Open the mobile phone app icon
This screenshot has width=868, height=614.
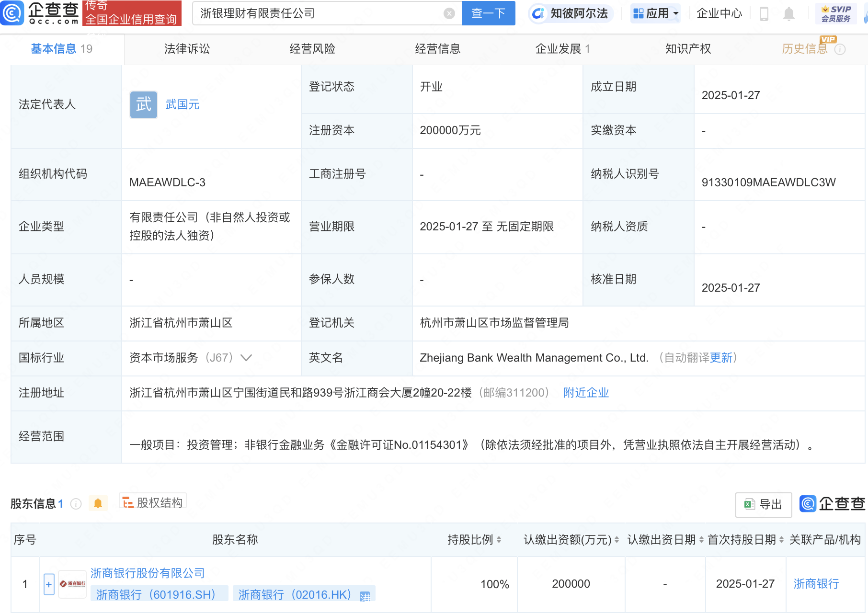[x=764, y=14]
